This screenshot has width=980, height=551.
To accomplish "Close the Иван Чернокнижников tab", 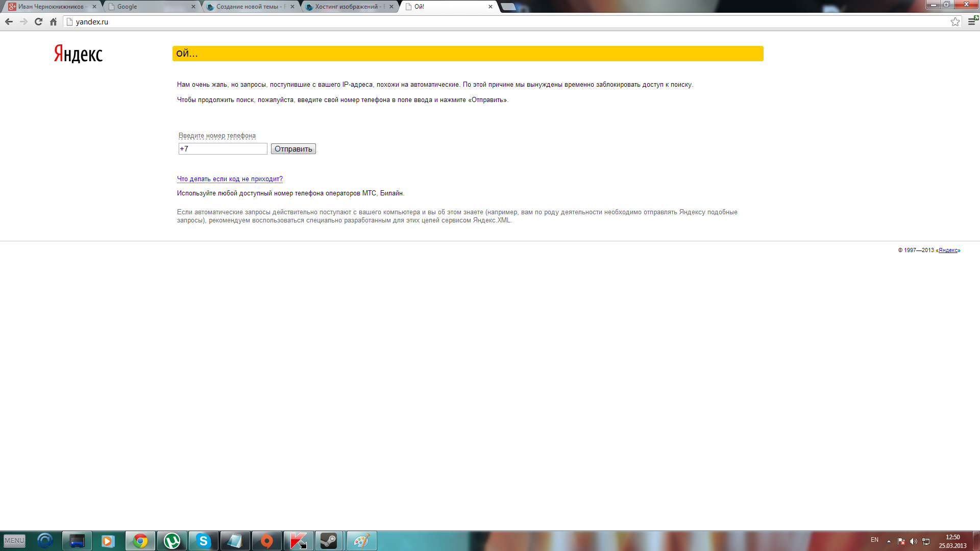I will pyautogui.click(x=94, y=7).
